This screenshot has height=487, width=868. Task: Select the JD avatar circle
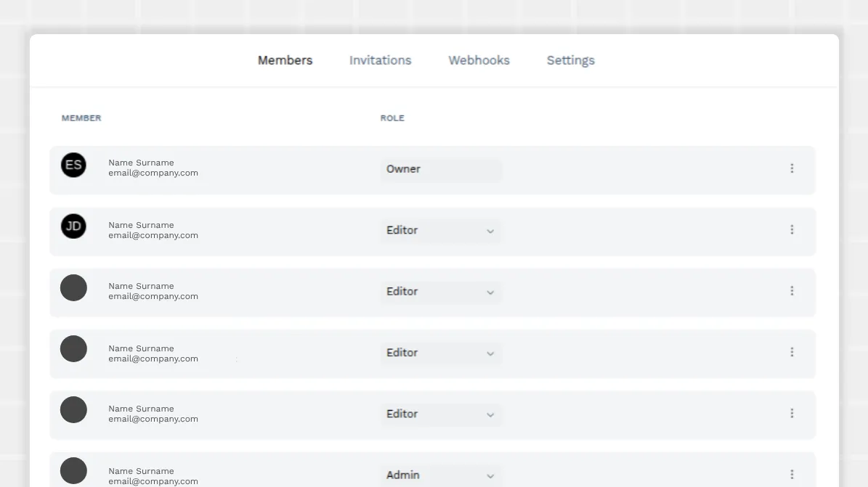click(x=73, y=226)
